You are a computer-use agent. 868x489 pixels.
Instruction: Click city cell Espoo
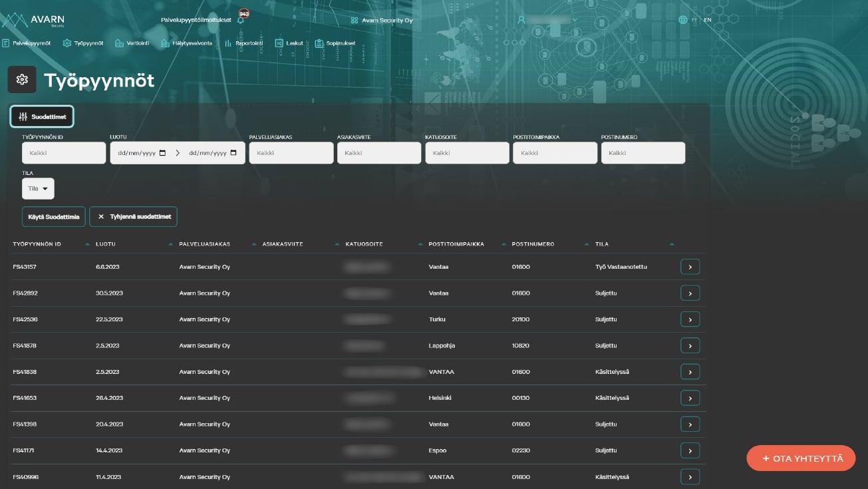(x=438, y=451)
